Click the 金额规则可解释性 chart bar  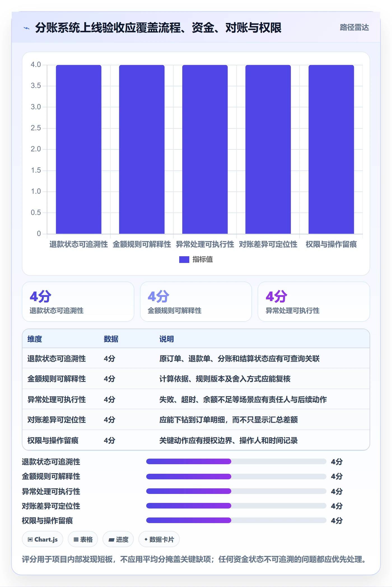point(142,149)
